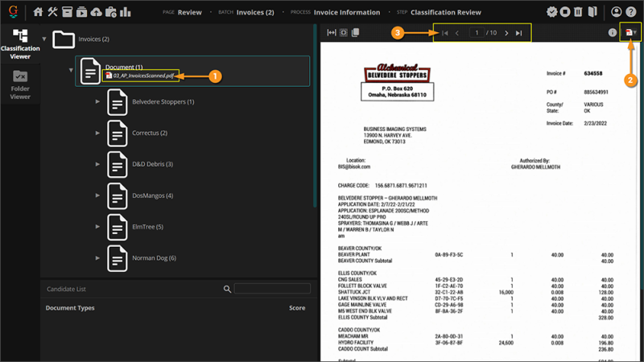Expand DosMangos (4) node
644x362 pixels.
pos(97,195)
